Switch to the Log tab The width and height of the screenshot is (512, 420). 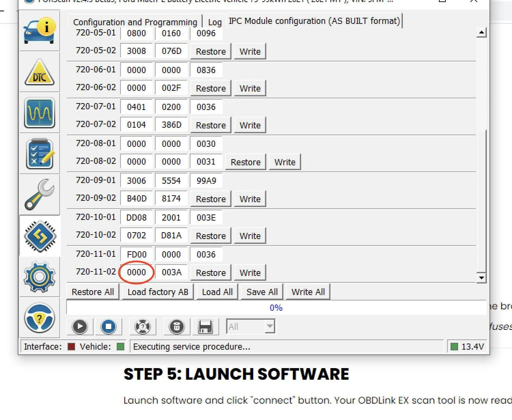coord(215,22)
